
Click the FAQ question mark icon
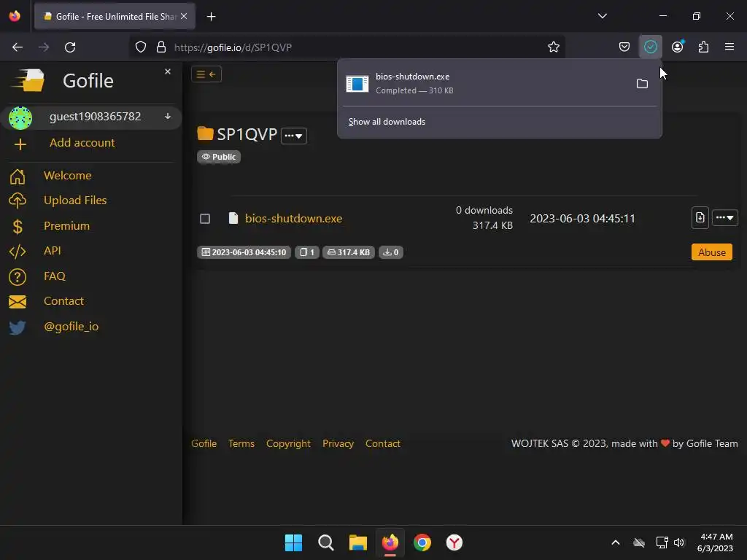[x=18, y=276]
